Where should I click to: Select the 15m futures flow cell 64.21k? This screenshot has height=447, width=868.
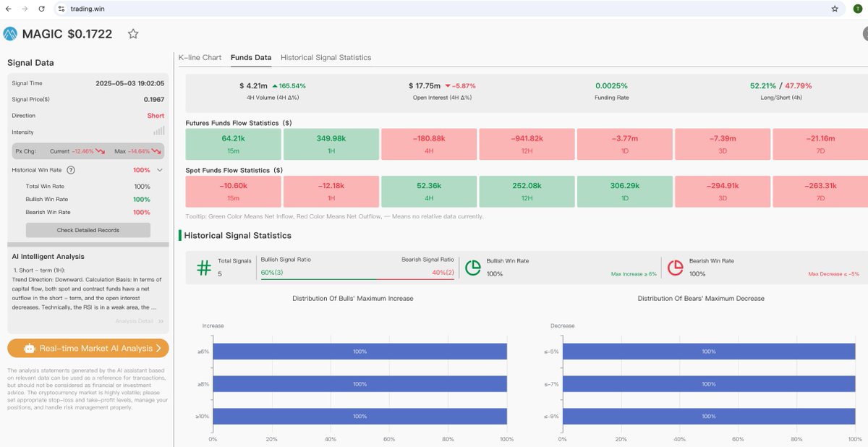click(x=234, y=144)
